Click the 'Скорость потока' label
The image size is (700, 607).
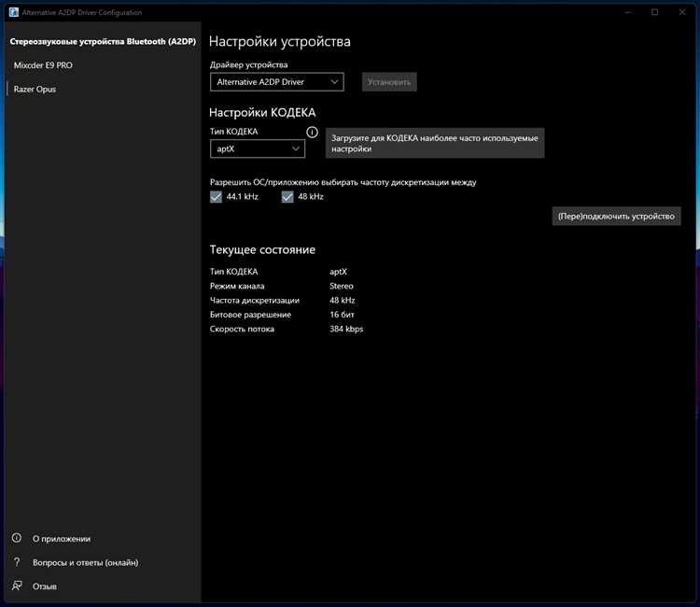pos(242,329)
